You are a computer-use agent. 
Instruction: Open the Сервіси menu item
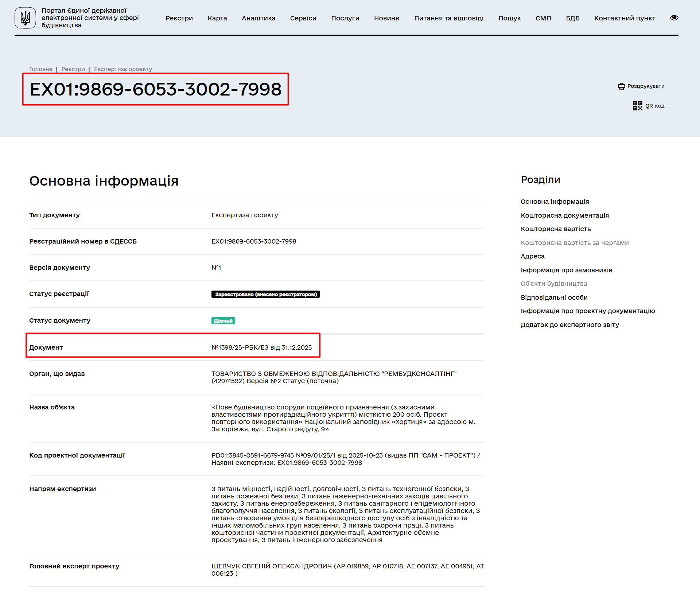point(303,18)
